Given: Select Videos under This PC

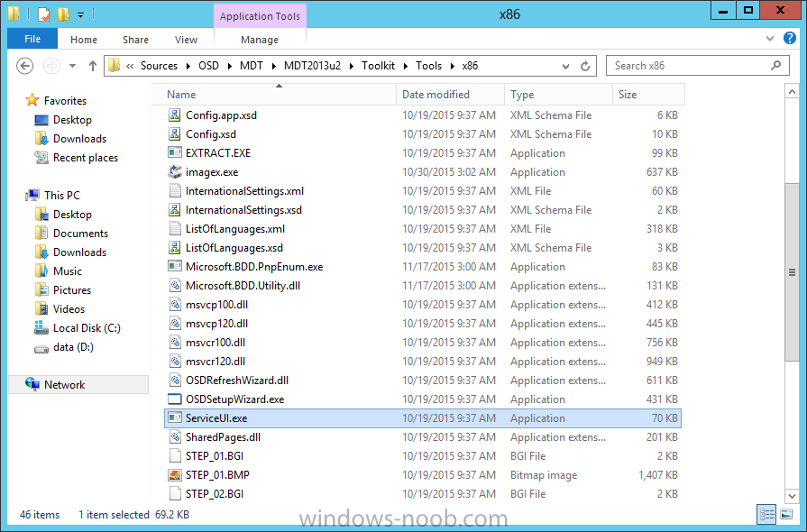Looking at the screenshot, I should click(69, 308).
